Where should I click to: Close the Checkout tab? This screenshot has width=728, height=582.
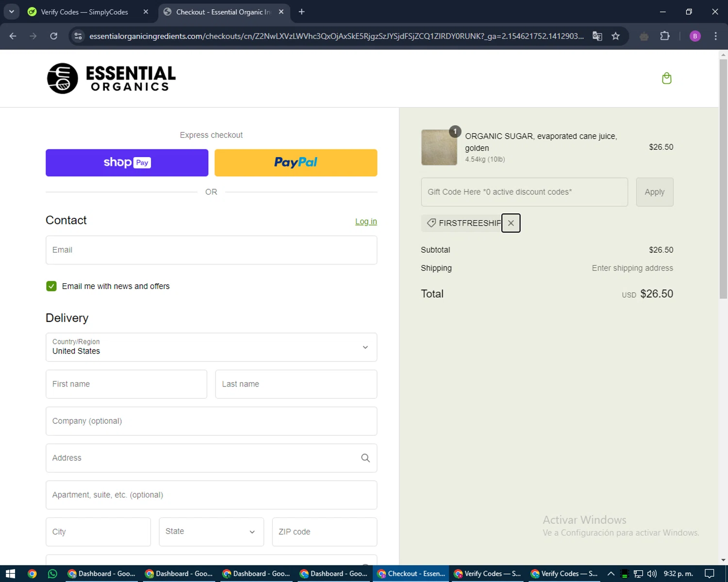[281, 12]
